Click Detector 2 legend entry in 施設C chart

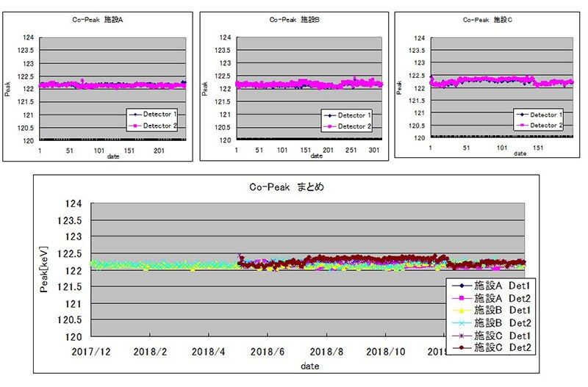point(544,125)
